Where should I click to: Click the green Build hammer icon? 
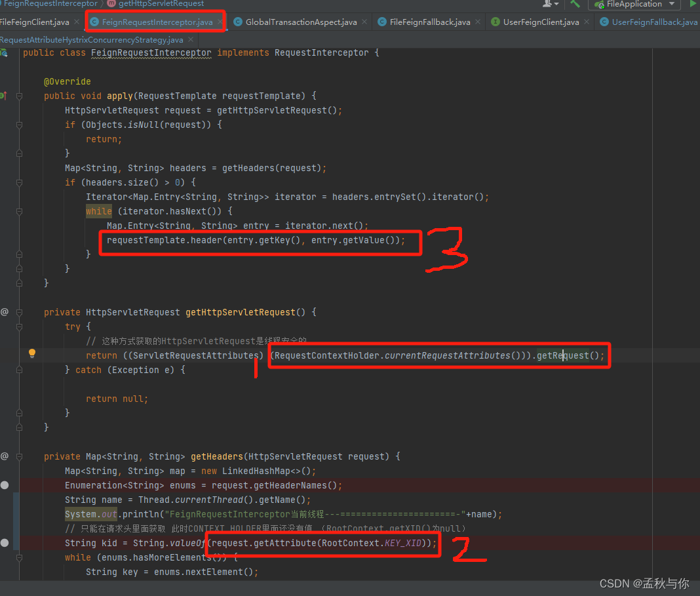pos(575,4)
